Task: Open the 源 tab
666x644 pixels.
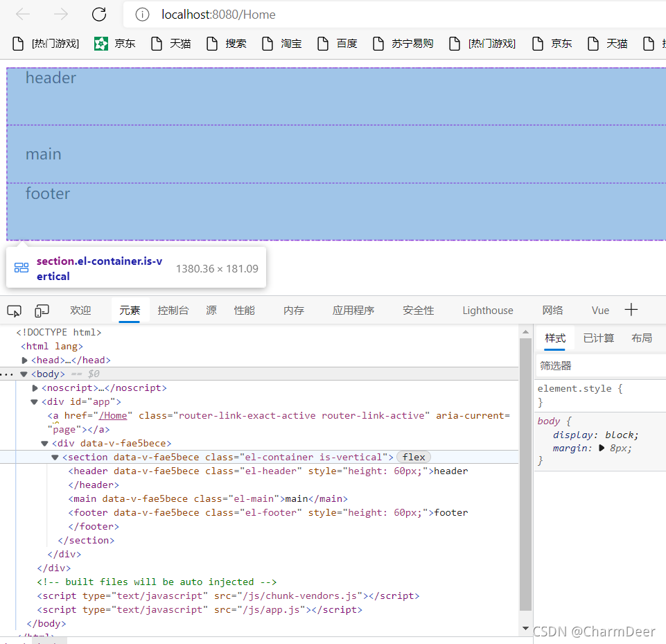Action: click(x=211, y=311)
